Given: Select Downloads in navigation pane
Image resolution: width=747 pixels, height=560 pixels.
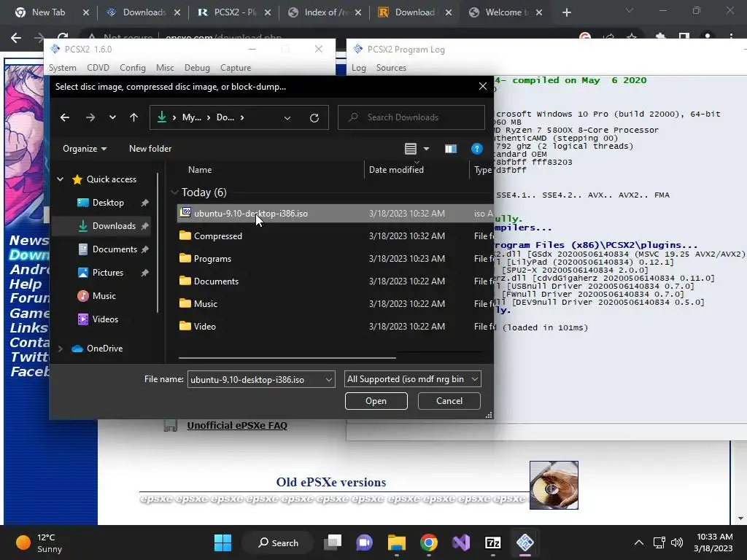Looking at the screenshot, I should coord(114,226).
